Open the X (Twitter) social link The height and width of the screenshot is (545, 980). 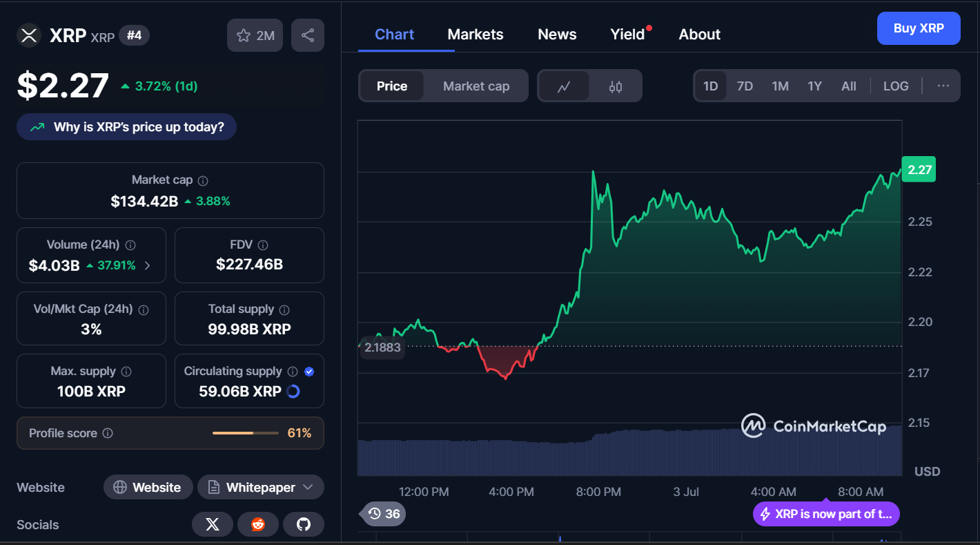coord(213,525)
